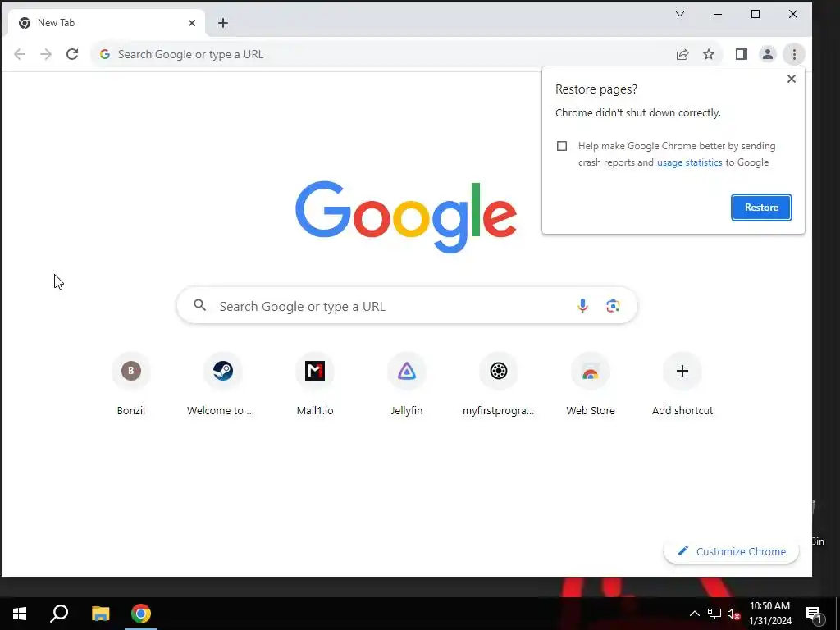This screenshot has height=630, width=840.
Task: Select the New Tab tab
Action: click(107, 23)
